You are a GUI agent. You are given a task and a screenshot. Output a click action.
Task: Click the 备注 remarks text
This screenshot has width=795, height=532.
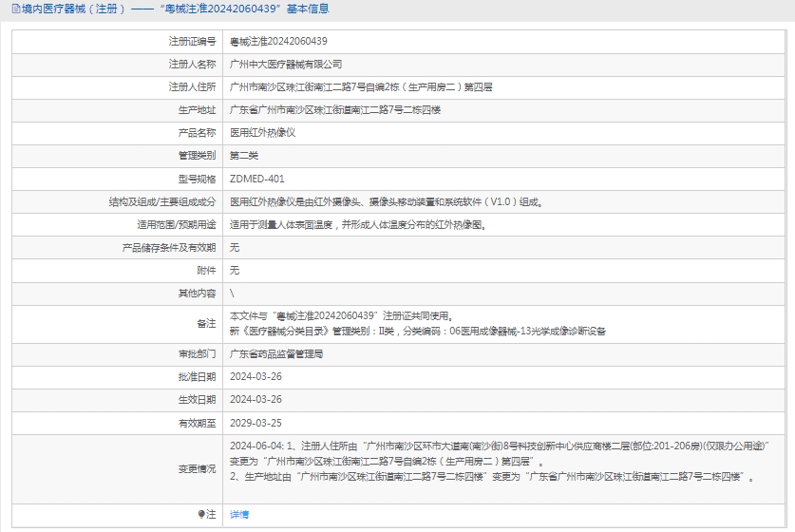pyautogui.click(x=418, y=323)
